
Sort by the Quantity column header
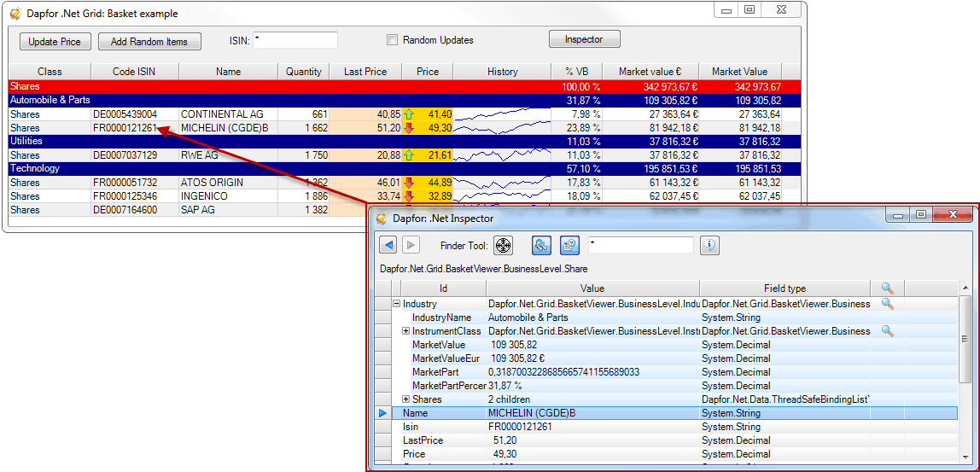pyautogui.click(x=304, y=71)
